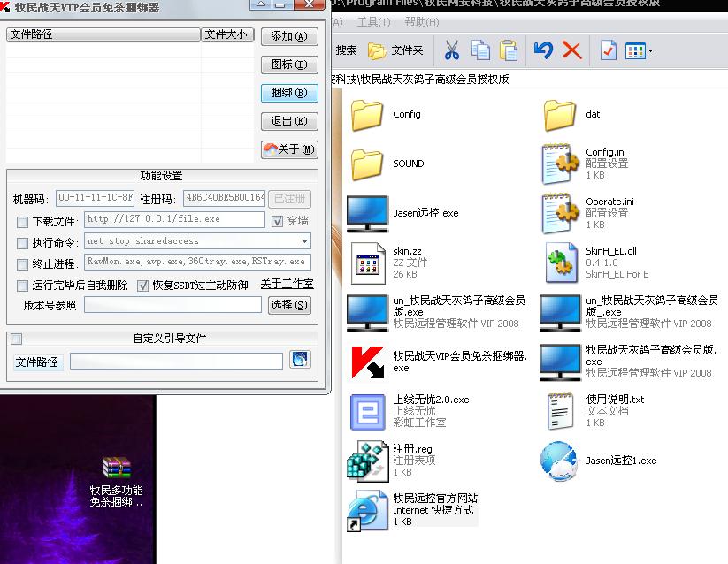Enable the 执行命令 checkbox

[22, 243]
